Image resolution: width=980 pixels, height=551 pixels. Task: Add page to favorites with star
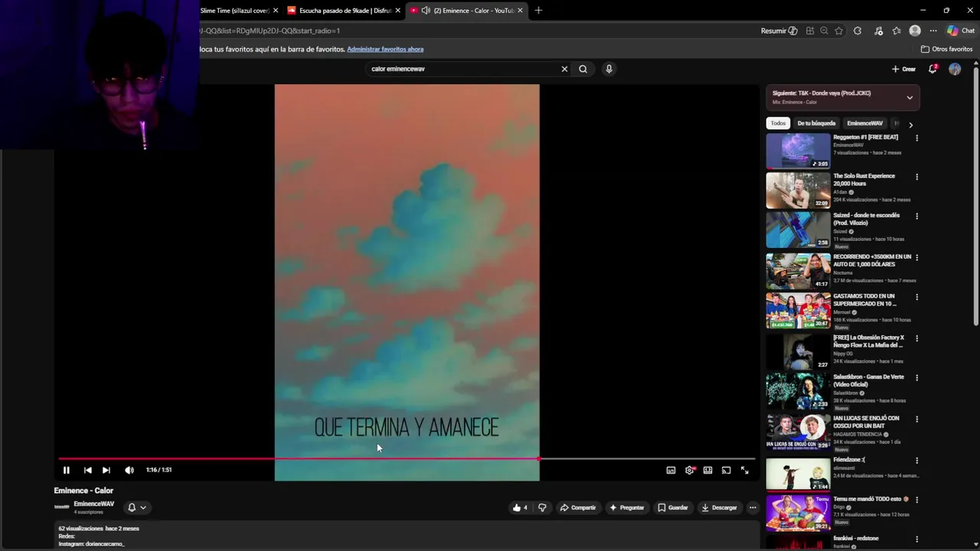tap(839, 31)
